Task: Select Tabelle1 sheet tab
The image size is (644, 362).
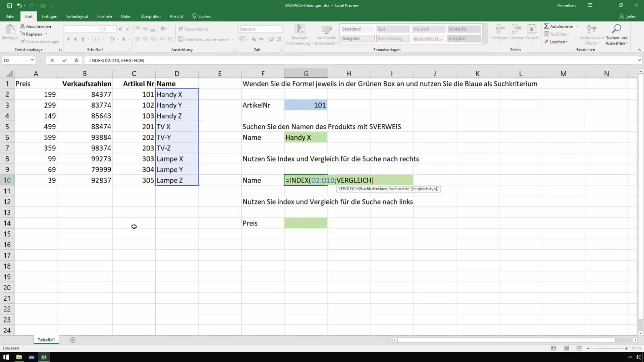Action: [46, 340]
